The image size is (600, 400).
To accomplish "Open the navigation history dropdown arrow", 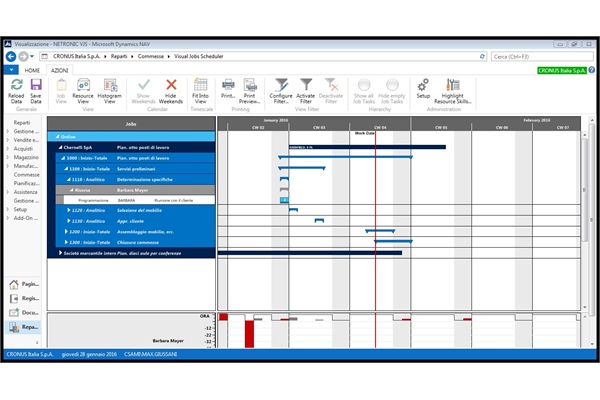I will pyautogui.click(x=32, y=56).
